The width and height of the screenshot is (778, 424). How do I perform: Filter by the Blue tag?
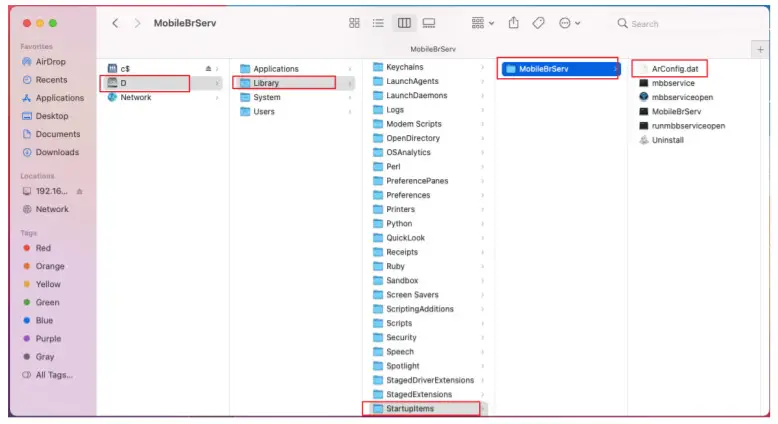point(44,320)
